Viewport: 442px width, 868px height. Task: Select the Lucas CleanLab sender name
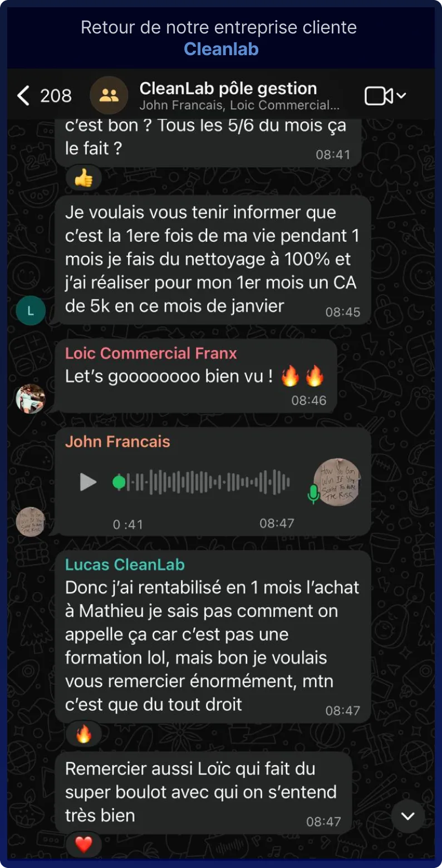tap(125, 564)
